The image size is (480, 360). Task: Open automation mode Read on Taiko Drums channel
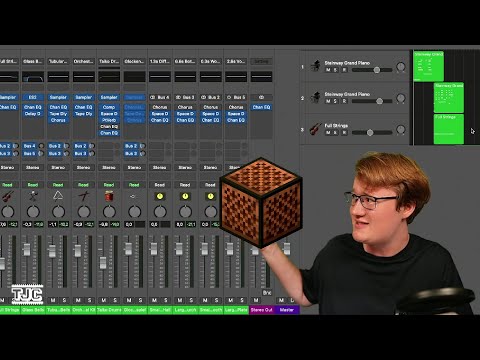109,185
